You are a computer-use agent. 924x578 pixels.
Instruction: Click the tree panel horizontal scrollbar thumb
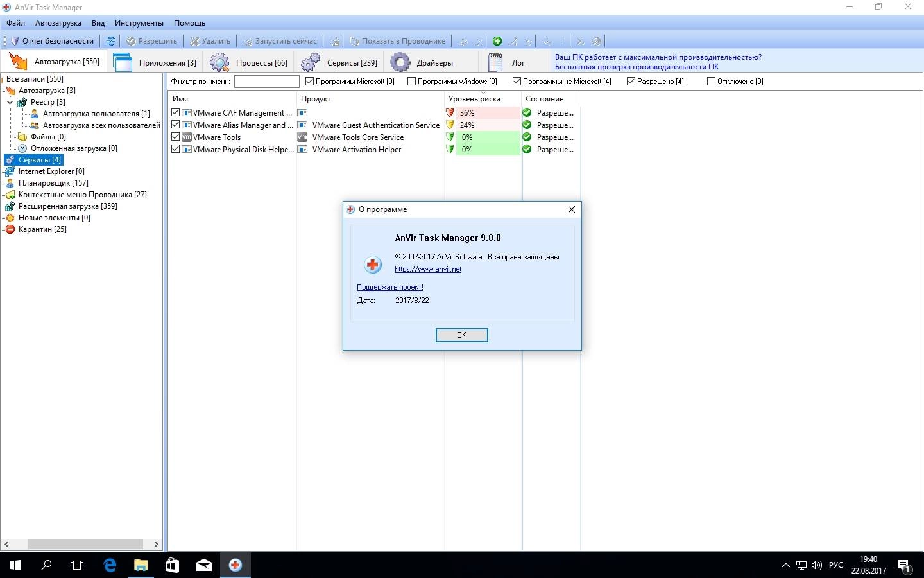85,544
